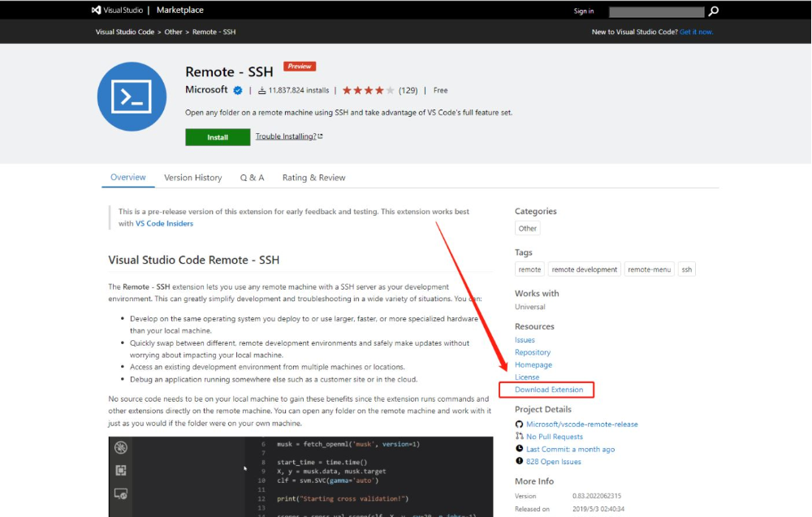
Task: Open the Other breadcrumb link
Action: pyautogui.click(x=174, y=32)
